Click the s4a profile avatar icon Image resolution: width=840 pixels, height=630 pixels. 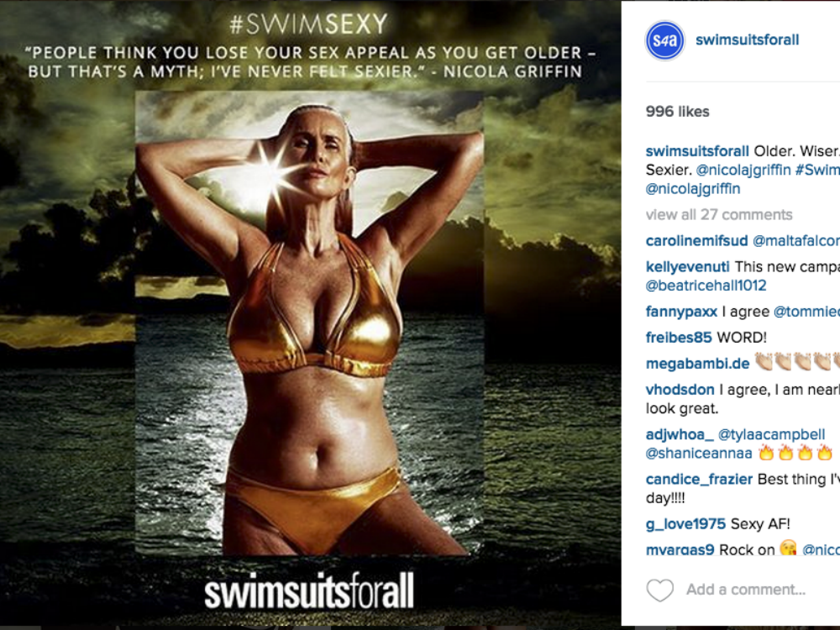coord(664,40)
